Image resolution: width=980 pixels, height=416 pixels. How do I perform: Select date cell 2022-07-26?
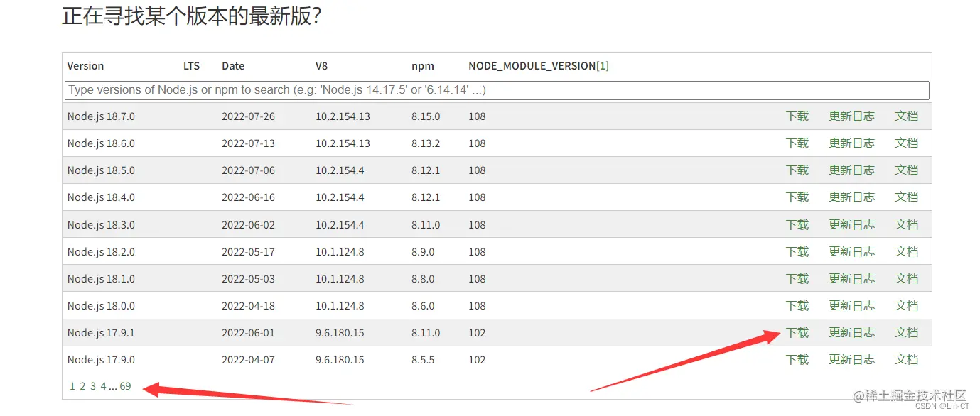pos(248,116)
